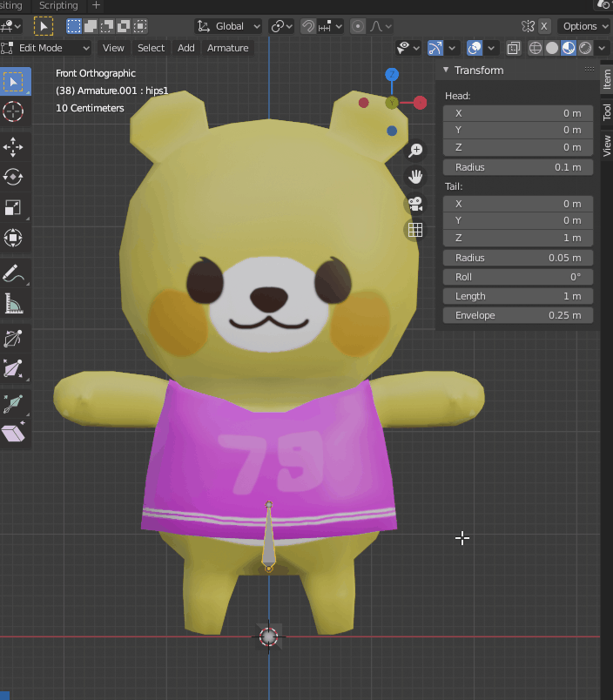Choose the Roll bone tool
This screenshot has height=700, width=613.
[x=13, y=339]
